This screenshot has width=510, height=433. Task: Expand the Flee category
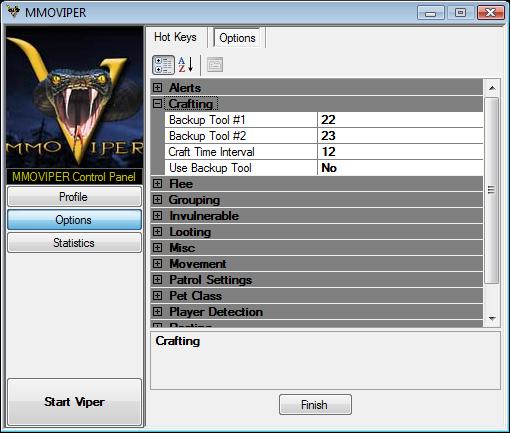[x=157, y=184]
